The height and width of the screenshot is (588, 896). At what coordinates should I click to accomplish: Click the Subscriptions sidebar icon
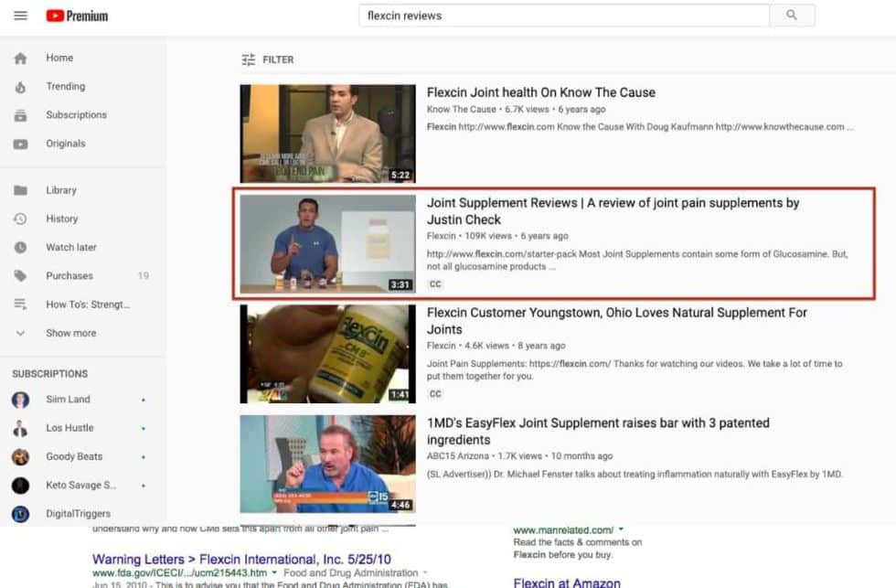coord(20,115)
